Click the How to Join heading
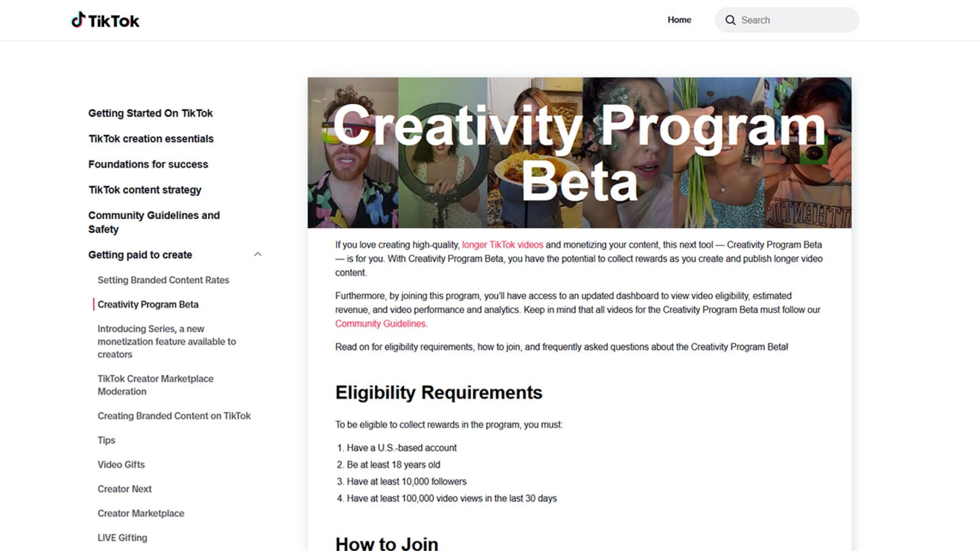This screenshot has width=980, height=551. (387, 543)
